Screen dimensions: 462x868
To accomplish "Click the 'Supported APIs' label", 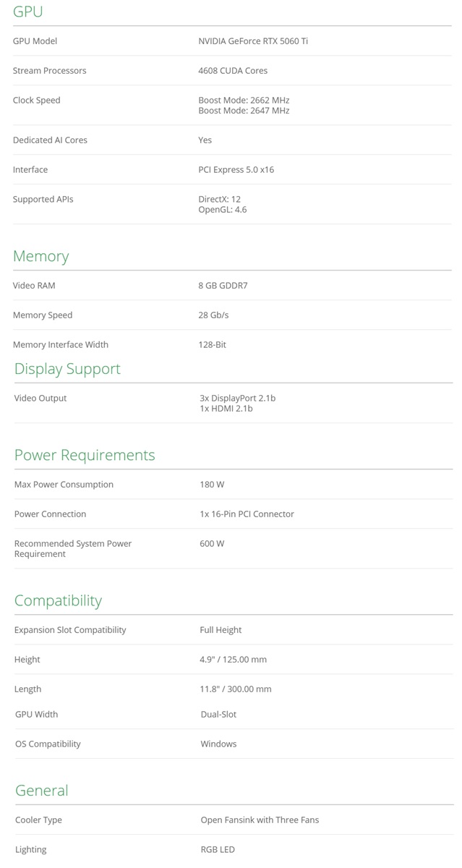I will click(43, 200).
